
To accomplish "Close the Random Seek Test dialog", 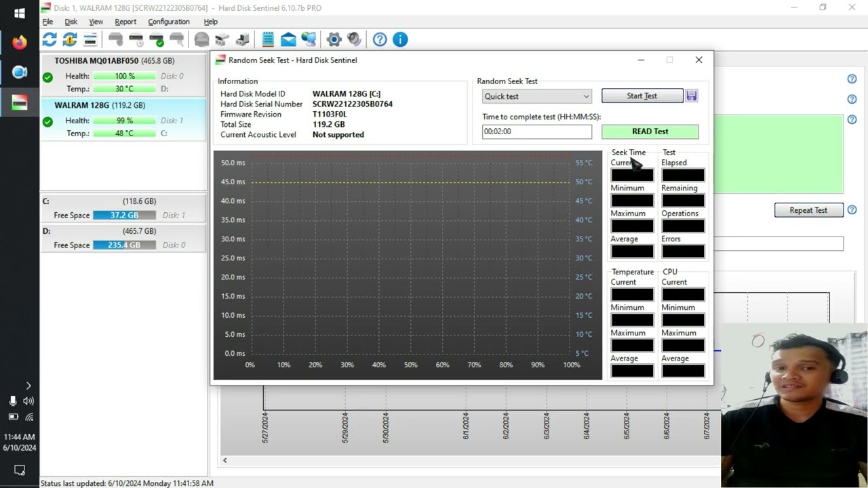I will pyautogui.click(x=698, y=60).
